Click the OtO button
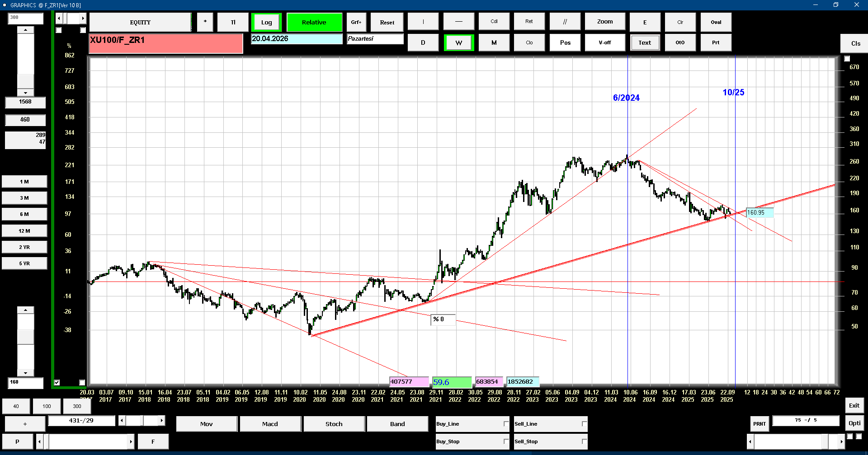Image resolution: width=868 pixels, height=455 pixels. (680, 42)
